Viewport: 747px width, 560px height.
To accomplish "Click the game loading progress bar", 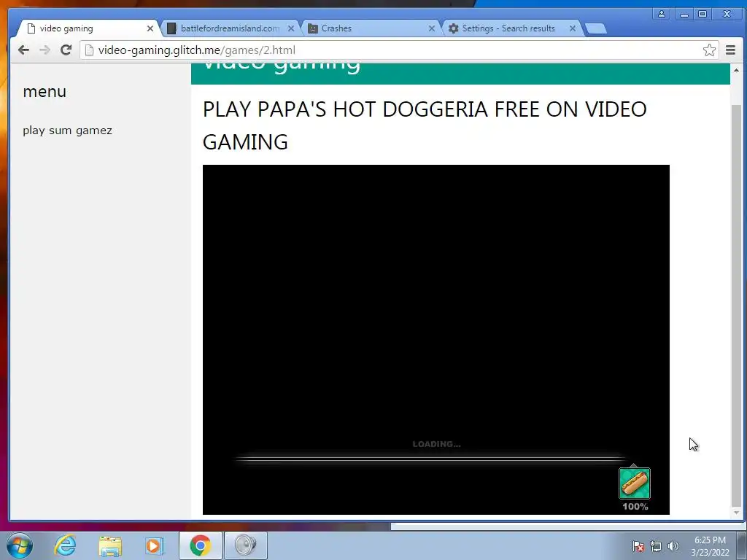I will pyautogui.click(x=430, y=459).
